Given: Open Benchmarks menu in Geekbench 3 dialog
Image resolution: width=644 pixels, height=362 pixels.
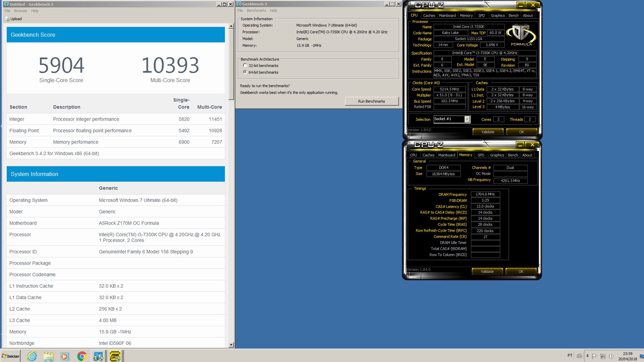Looking at the screenshot, I should [256, 10].
